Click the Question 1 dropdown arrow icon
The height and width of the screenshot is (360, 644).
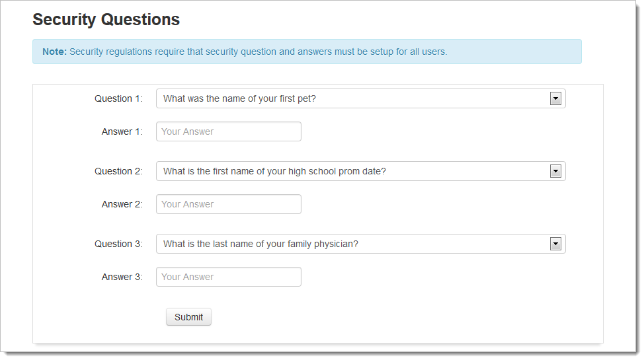tap(555, 98)
